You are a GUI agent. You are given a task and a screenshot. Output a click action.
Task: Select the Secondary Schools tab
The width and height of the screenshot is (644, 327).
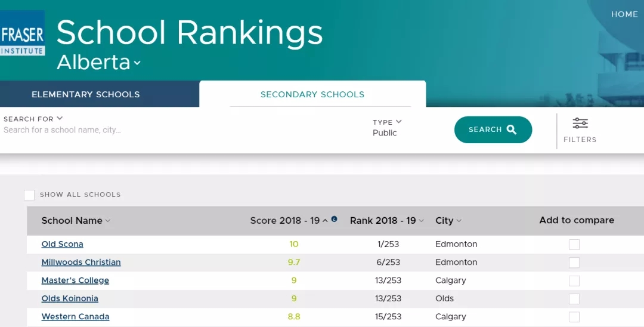pyautogui.click(x=312, y=94)
